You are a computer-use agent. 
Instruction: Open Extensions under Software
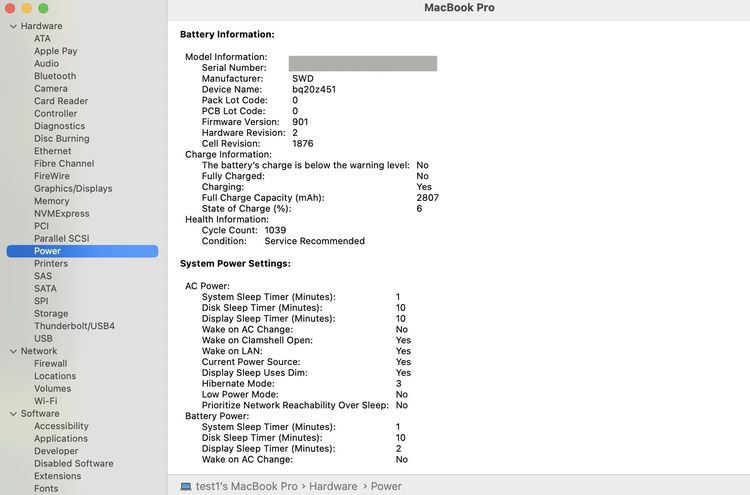pos(57,476)
